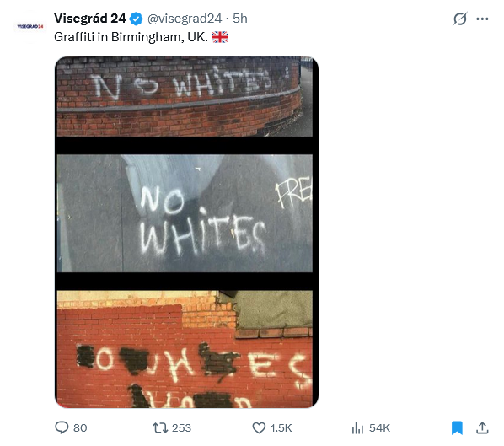Click the share upload icon
Screen dimensions: 504x446
[482, 428]
